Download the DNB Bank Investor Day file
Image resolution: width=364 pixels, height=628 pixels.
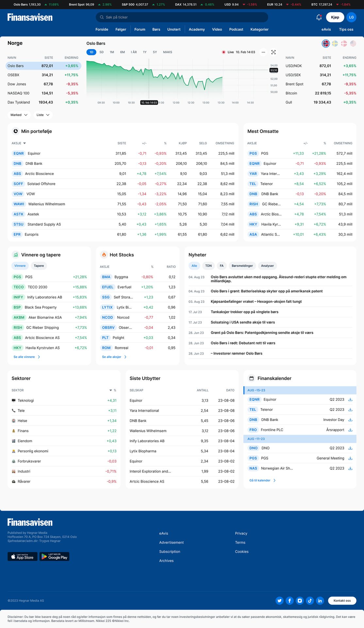pos(350,420)
